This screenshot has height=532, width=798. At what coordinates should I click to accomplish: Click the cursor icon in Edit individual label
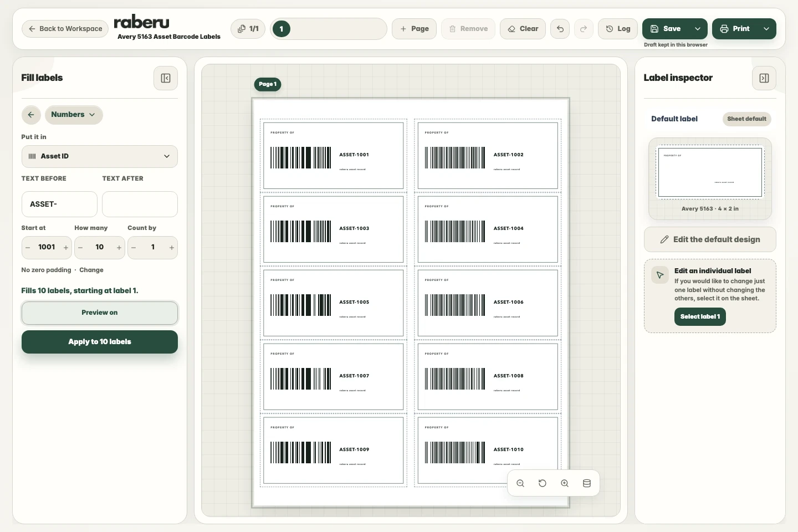pos(660,275)
